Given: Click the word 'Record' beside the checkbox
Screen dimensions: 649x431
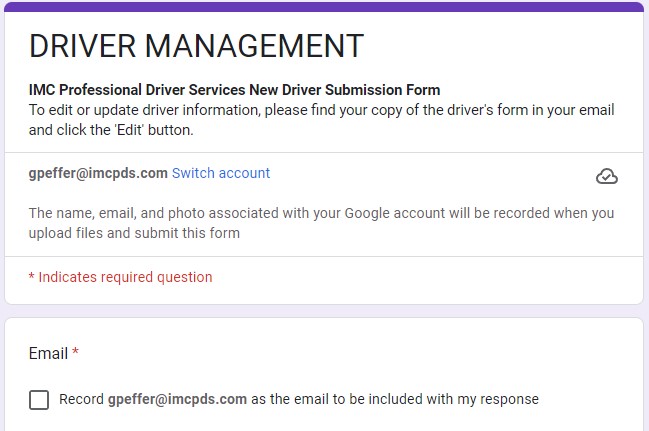Looking at the screenshot, I should 81,399.
